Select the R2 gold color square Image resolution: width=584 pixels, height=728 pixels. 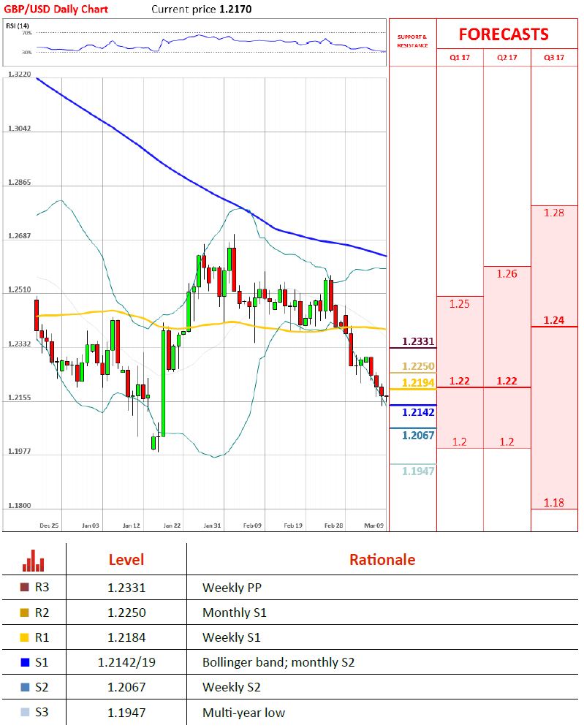[25, 613]
